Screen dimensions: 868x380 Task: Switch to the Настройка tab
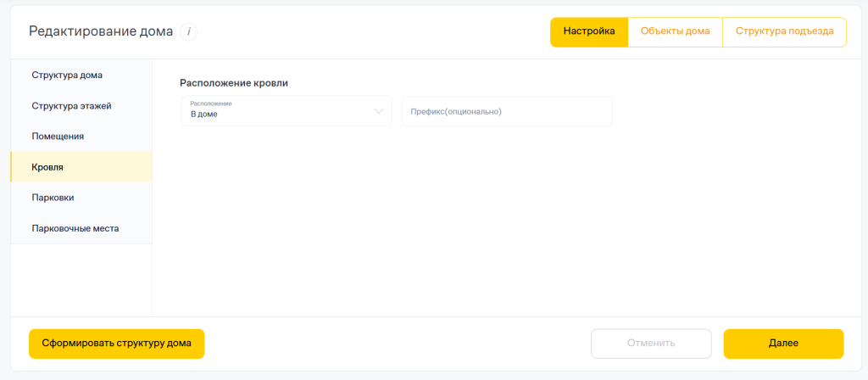click(x=589, y=31)
